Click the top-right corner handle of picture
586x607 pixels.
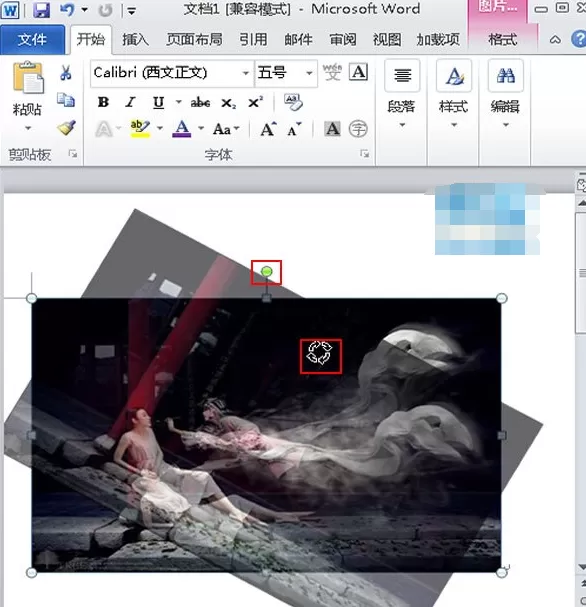point(502,298)
